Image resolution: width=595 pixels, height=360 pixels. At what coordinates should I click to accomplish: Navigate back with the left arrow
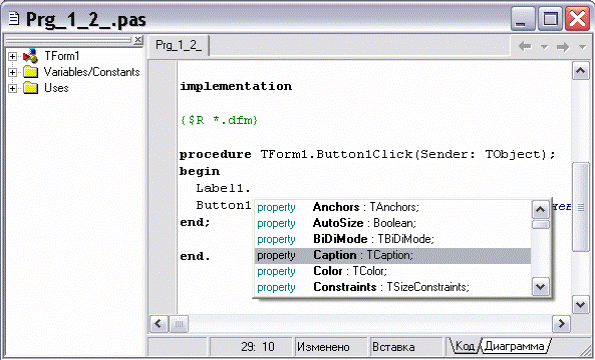point(525,47)
